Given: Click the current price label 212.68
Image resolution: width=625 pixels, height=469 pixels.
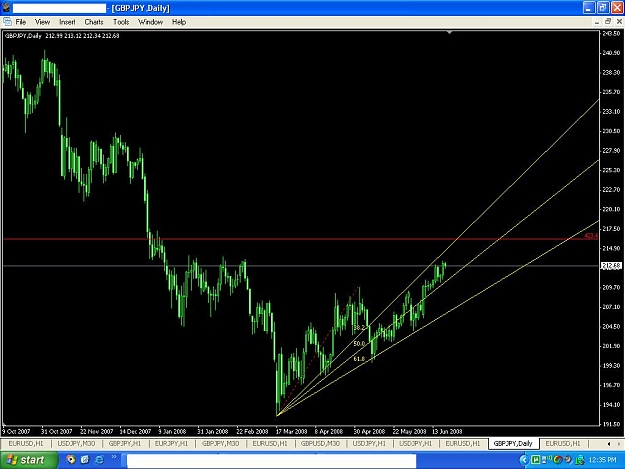Looking at the screenshot, I should pos(611,265).
